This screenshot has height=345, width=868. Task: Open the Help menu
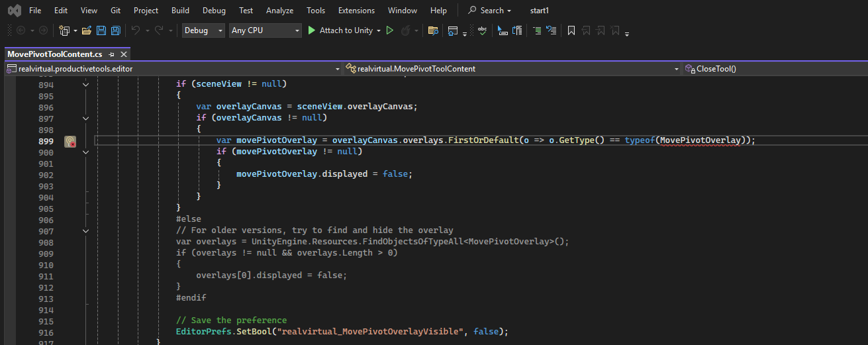click(438, 11)
